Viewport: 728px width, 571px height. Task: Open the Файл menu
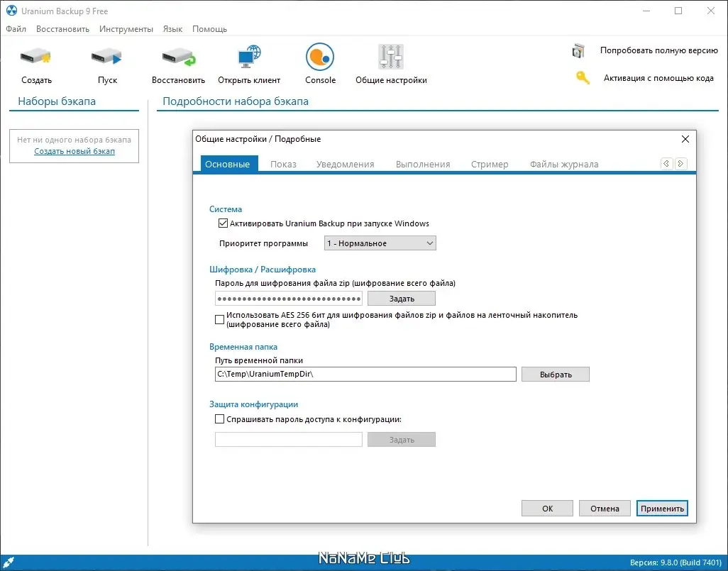16,29
